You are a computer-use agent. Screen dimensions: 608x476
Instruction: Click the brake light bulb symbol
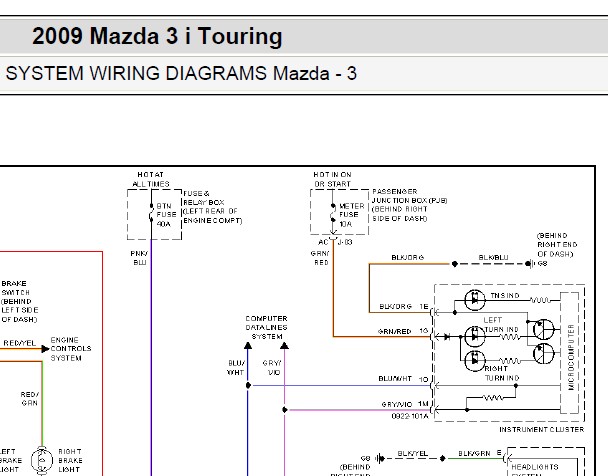[41, 460]
